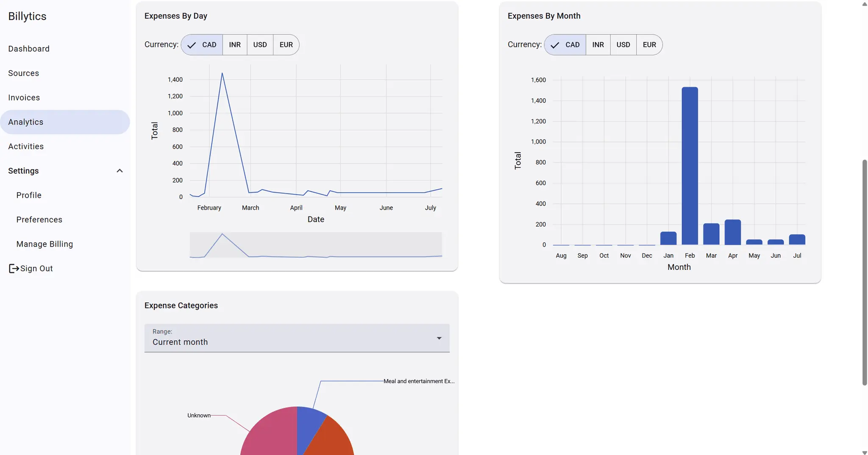Image resolution: width=868 pixels, height=455 pixels.
Task: Click the Sign Out label
Action: click(x=36, y=269)
